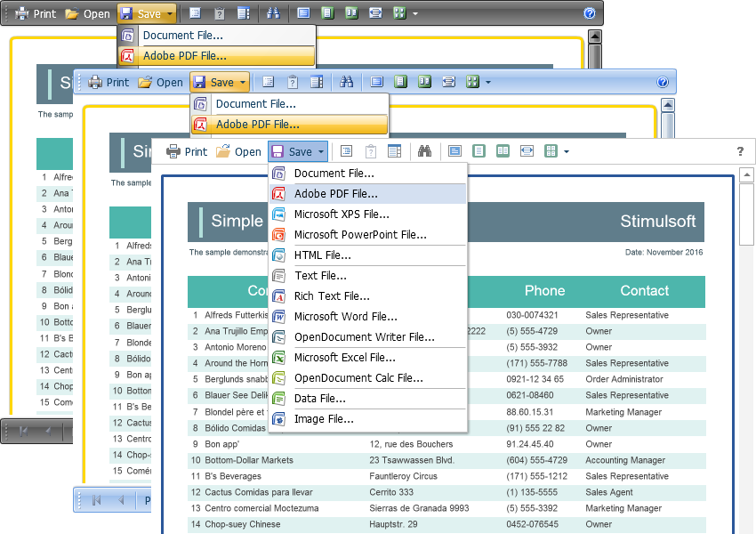Toggle Single Page view in the white toolbar
Viewport: 756px width, 534px height.
pos(479,151)
